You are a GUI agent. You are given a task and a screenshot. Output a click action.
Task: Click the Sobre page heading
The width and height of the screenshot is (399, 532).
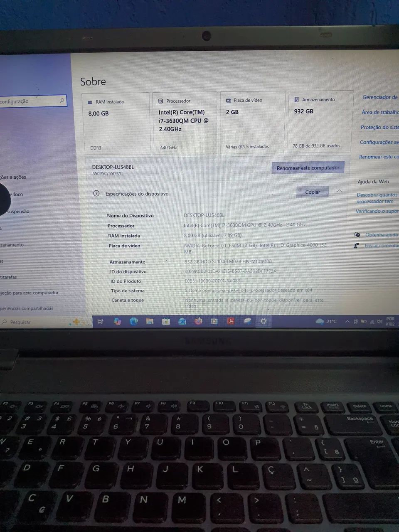pos(93,81)
